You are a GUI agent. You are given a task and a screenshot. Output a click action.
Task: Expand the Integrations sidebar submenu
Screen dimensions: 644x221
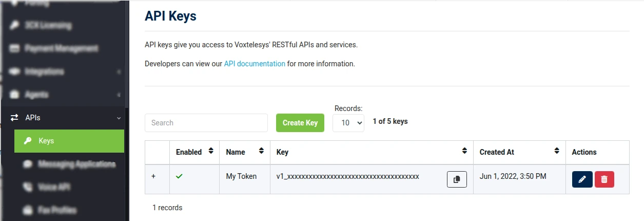(119, 71)
